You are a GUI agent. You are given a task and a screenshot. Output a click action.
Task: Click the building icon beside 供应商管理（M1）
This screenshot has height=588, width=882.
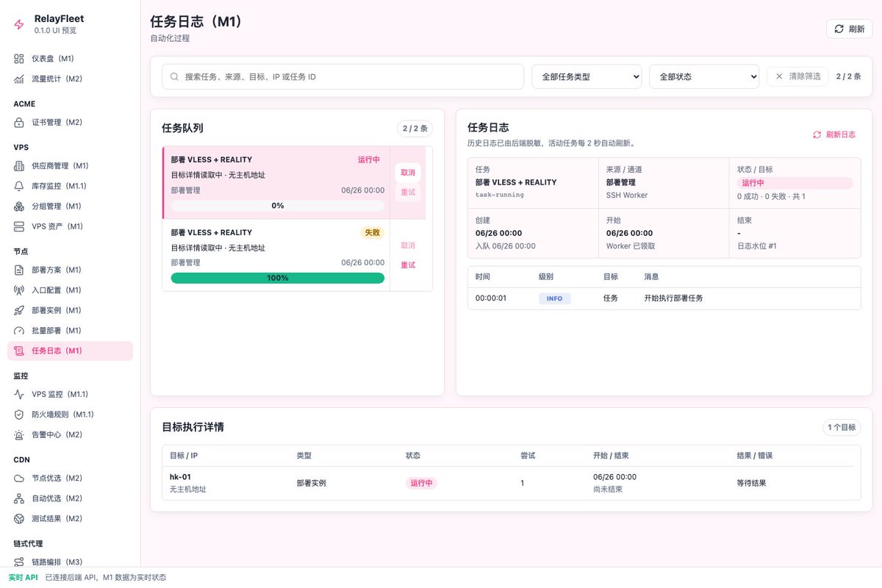19,166
